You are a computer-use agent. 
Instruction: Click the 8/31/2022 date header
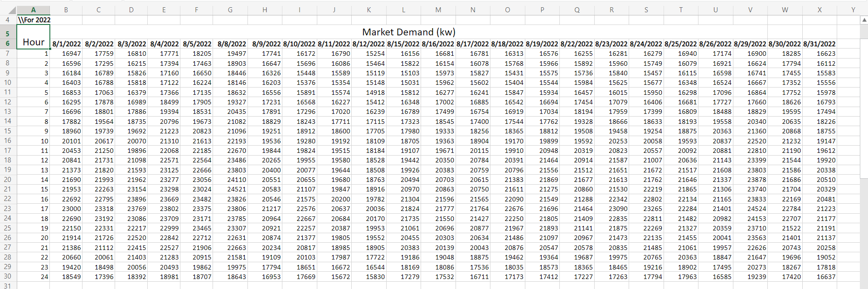(x=820, y=44)
